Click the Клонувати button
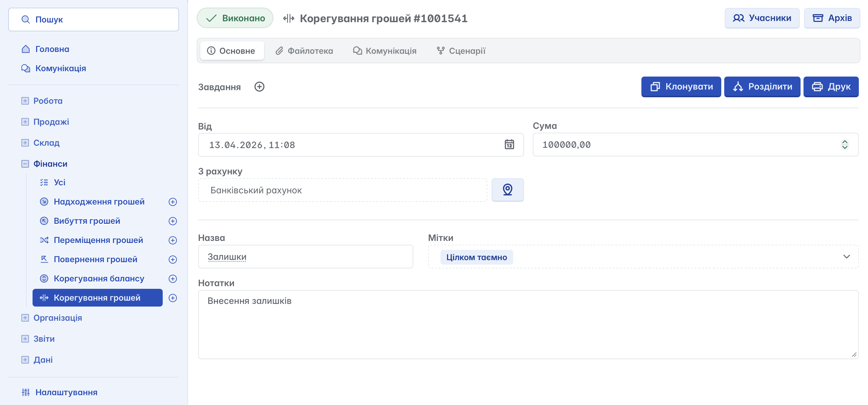The height and width of the screenshot is (405, 868). tap(681, 87)
